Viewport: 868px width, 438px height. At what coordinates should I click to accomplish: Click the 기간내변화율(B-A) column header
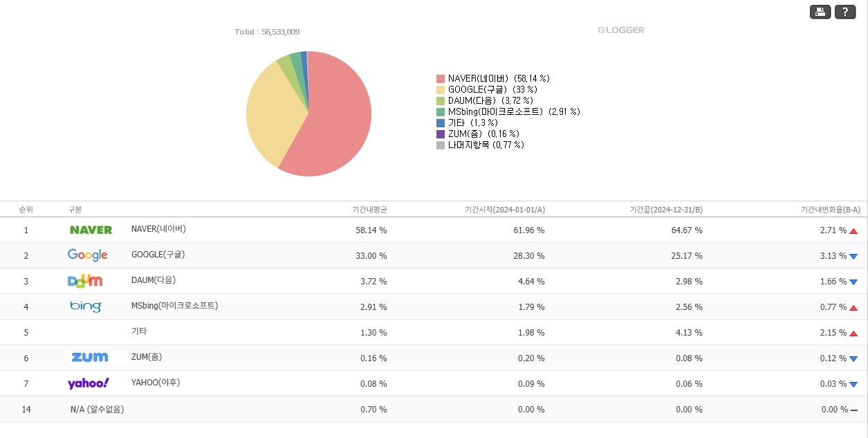tap(830, 210)
